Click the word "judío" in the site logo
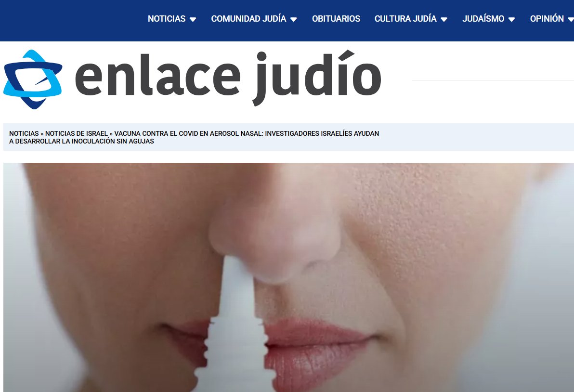The height and width of the screenshot is (392, 574). click(x=317, y=78)
